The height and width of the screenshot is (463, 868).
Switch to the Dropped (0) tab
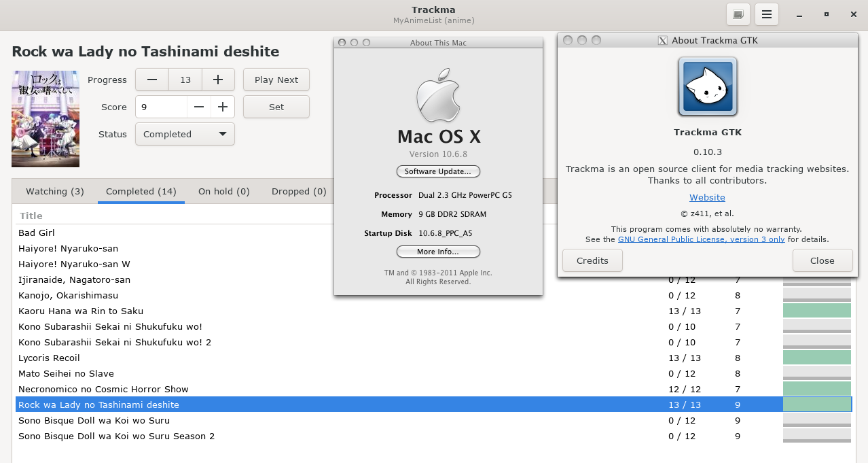pos(299,192)
